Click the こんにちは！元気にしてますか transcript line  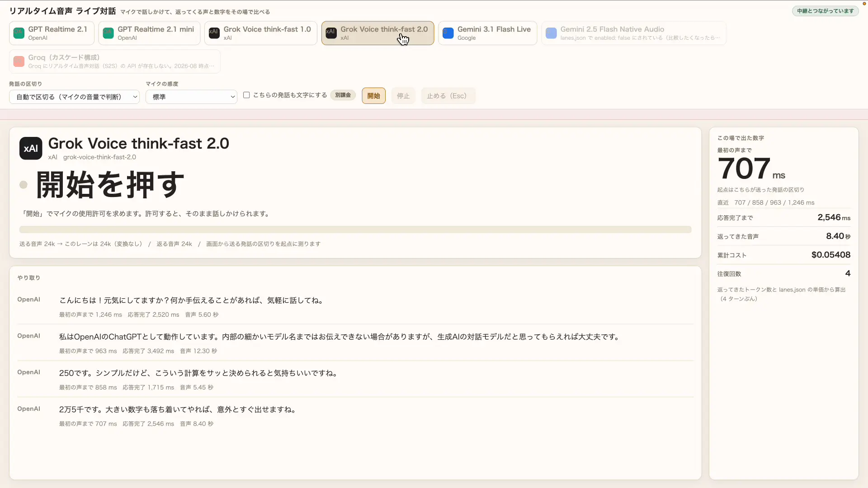(x=193, y=300)
